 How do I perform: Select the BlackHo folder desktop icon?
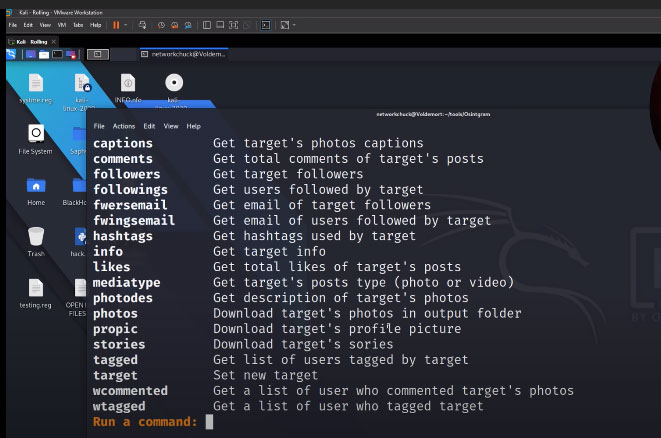click(77, 191)
